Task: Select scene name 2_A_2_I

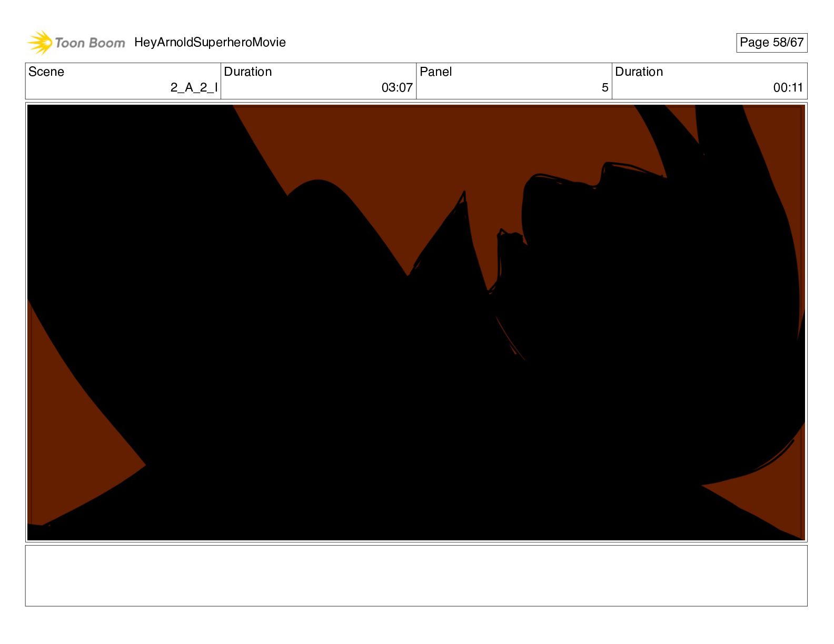Action: [x=194, y=87]
